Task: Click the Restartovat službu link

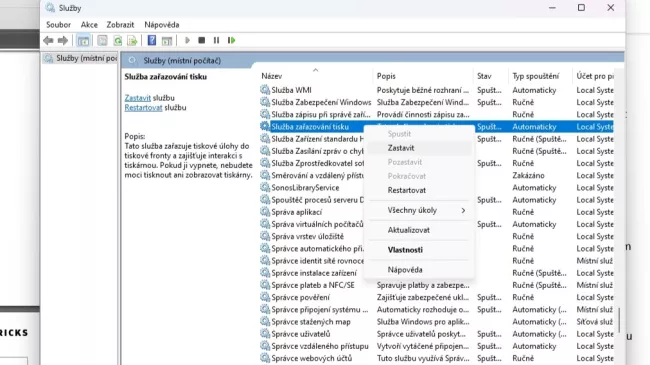Action: [143, 108]
